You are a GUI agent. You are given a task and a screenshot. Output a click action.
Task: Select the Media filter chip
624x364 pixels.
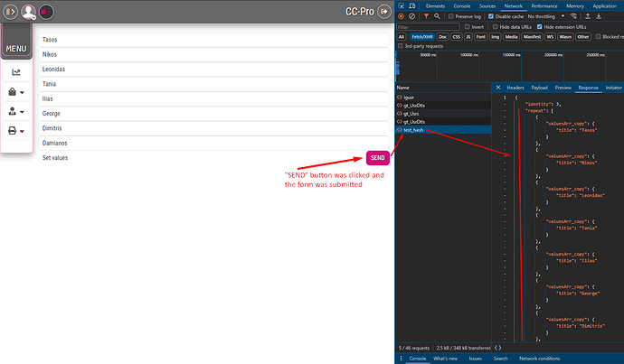(x=511, y=37)
